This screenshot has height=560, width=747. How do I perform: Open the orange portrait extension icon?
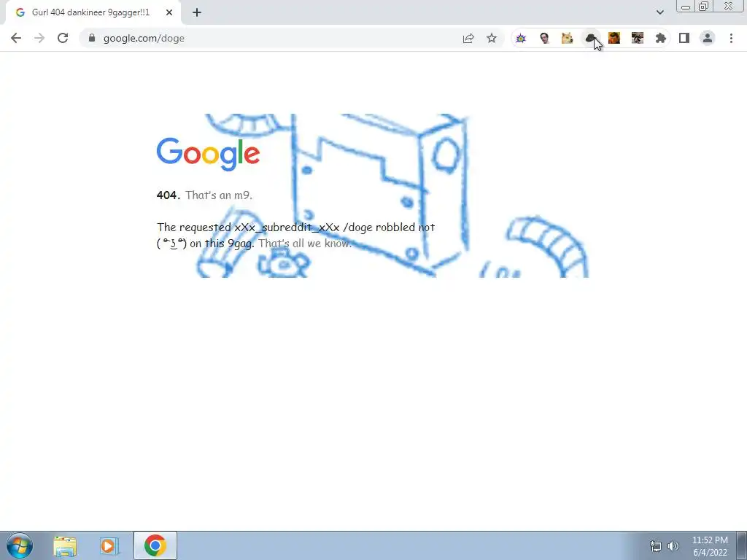[x=614, y=38]
